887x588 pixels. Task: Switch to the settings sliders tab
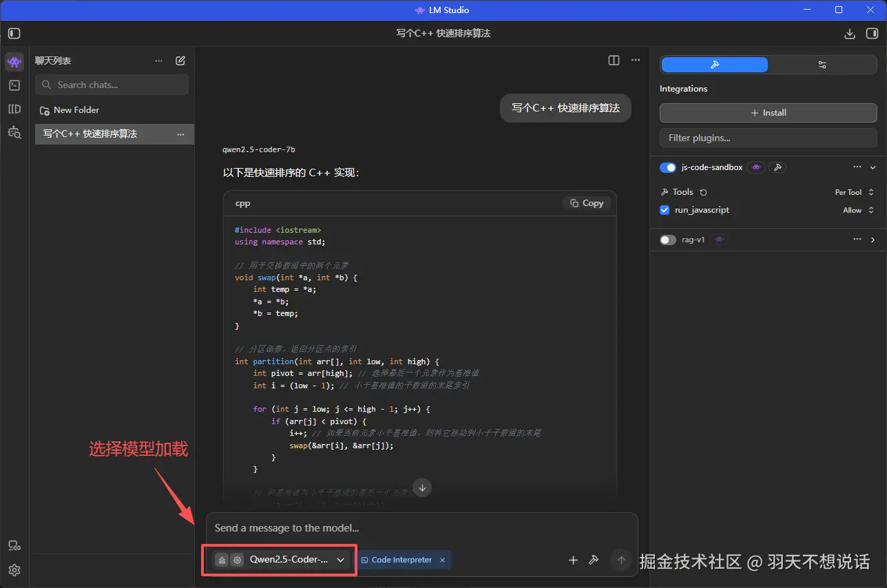822,65
